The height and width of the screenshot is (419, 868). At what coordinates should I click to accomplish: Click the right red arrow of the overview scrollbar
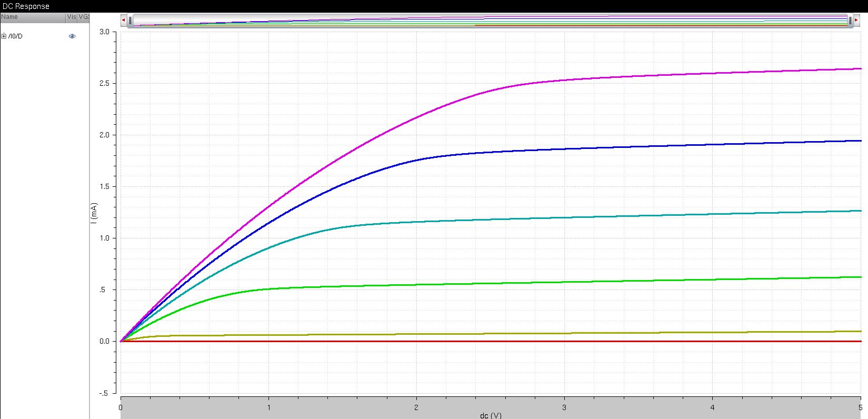[x=857, y=21]
